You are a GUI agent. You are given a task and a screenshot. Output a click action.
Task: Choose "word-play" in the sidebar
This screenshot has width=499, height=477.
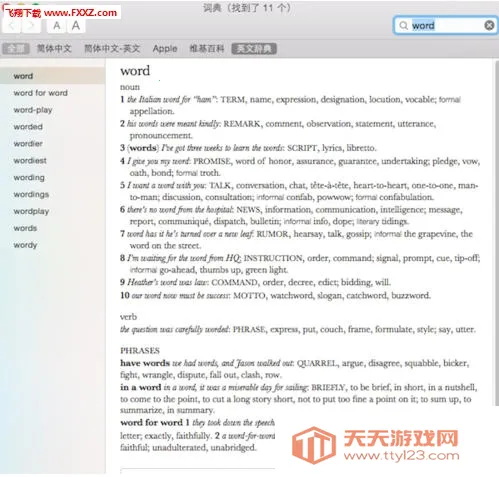[53, 110]
